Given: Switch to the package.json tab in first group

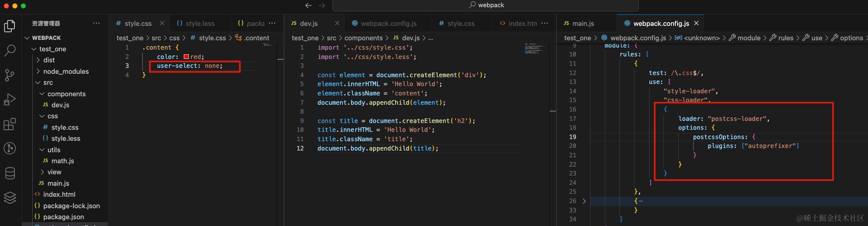Looking at the screenshot, I should click(x=250, y=23).
